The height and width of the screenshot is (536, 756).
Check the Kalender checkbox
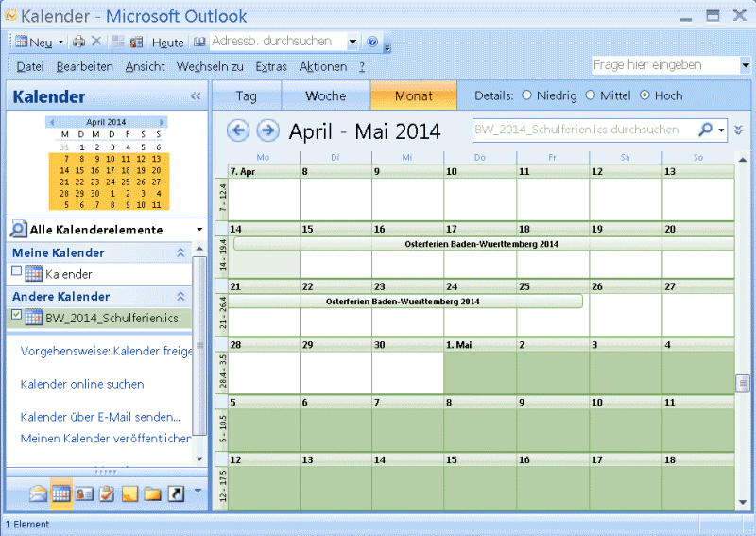[x=16, y=270]
